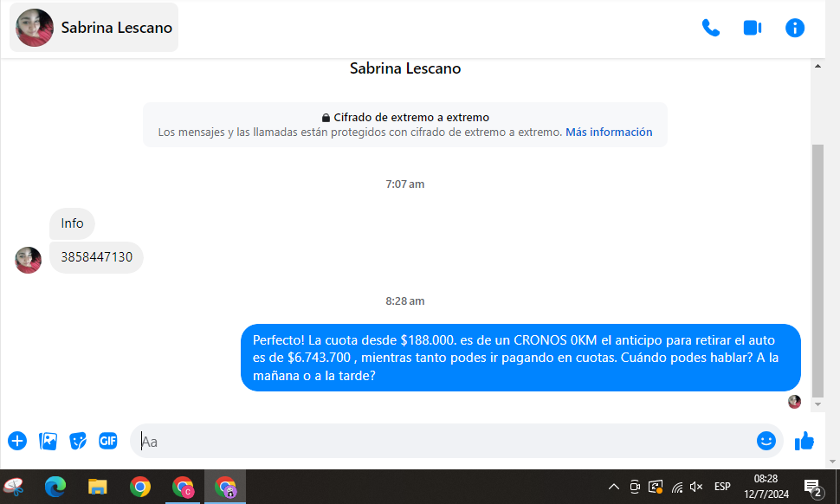Start a video call in Messenger

(x=753, y=28)
